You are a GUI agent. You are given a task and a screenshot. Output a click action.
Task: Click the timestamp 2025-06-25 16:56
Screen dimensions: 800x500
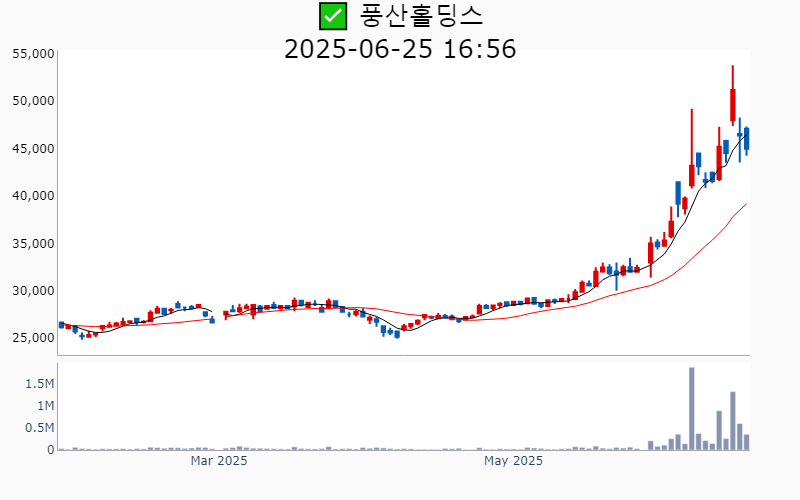click(400, 49)
